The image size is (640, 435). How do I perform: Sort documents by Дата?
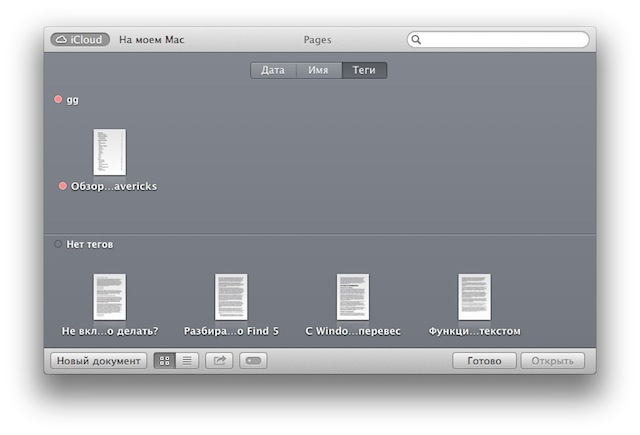coord(273,70)
